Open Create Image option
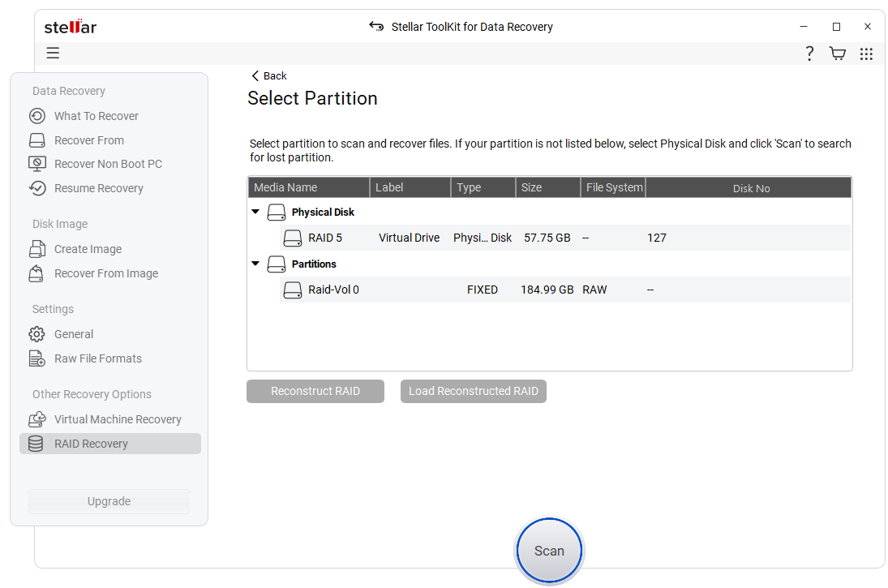Viewport: 888px width, 588px height. tap(88, 249)
